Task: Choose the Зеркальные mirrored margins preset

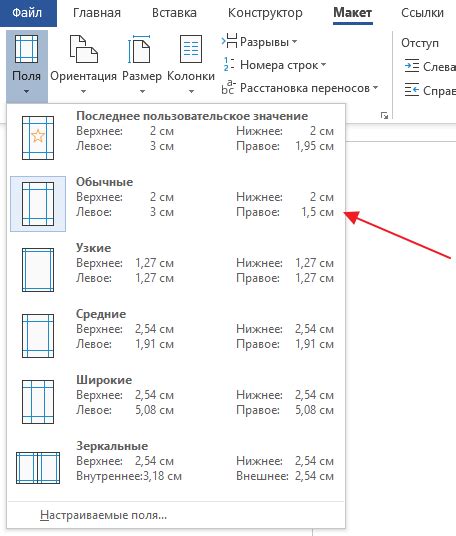Action: pyautogui.click(x=176, y=468)
